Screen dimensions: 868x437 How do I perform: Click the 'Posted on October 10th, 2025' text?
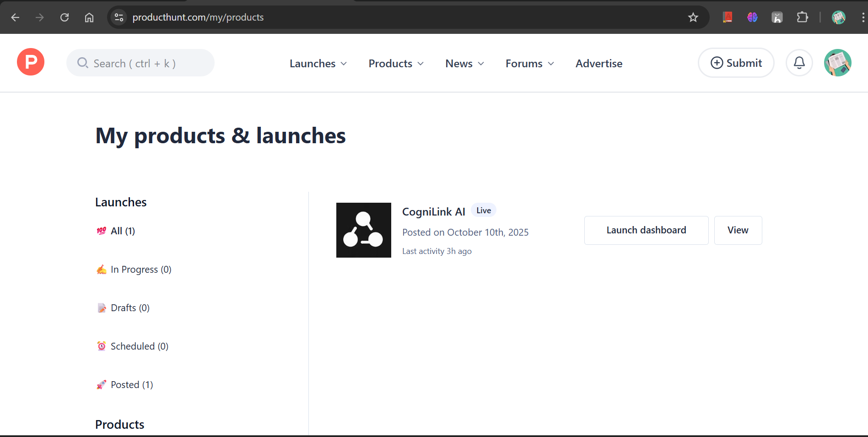click(x=465, y=232)
